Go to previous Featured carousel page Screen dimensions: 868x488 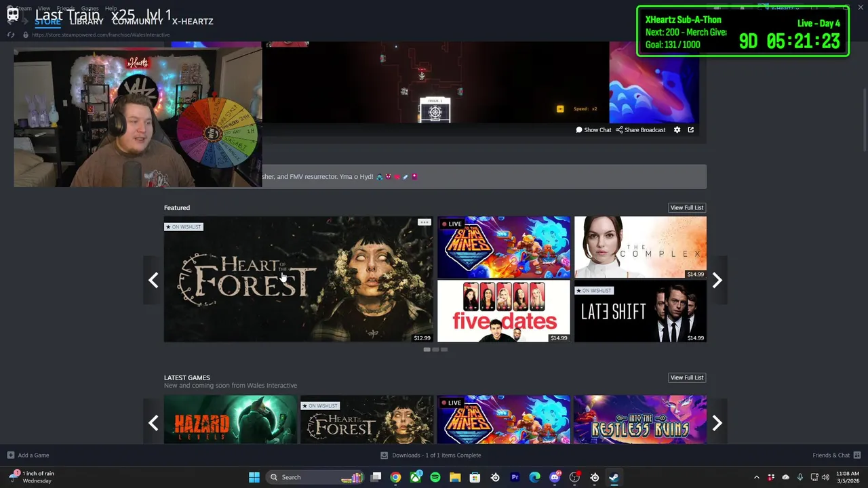[153, 280]
